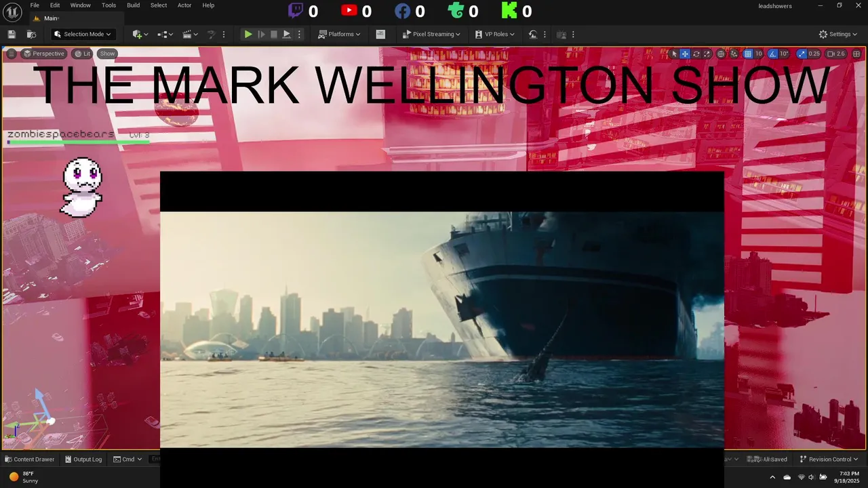The height and width of the screenshot is (488, 868).
Task: Open the Selection Mode dropdown
Action: (83, 35)
